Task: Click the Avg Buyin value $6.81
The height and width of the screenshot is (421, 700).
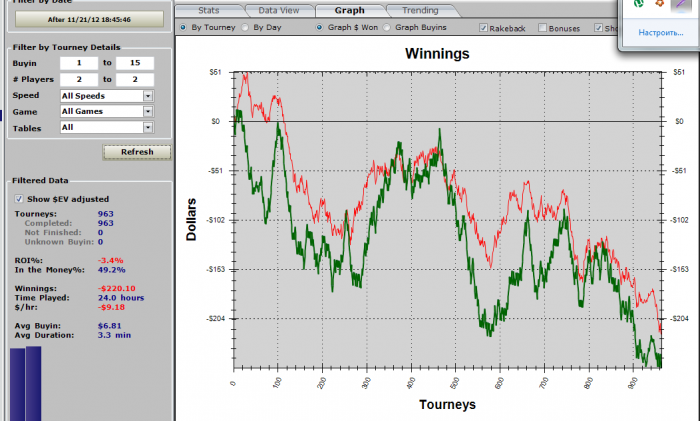Action: (110, 326)
